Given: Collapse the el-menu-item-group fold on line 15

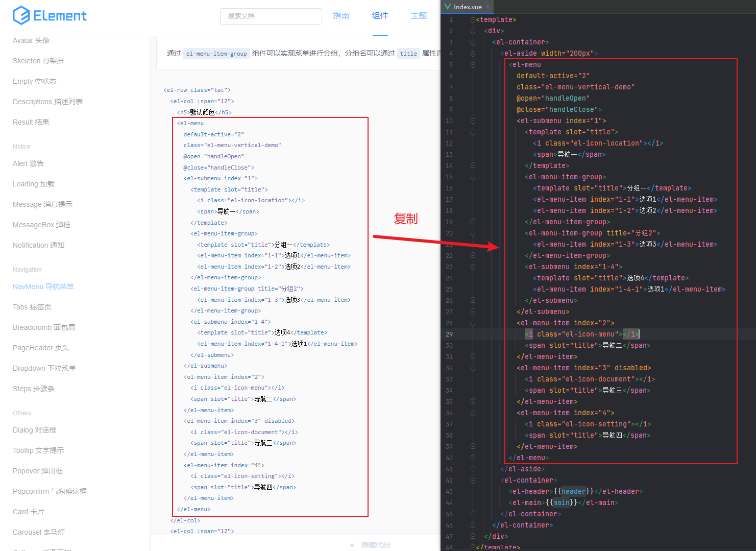Looking at the screenshot, I should click(x=473, y=177).
